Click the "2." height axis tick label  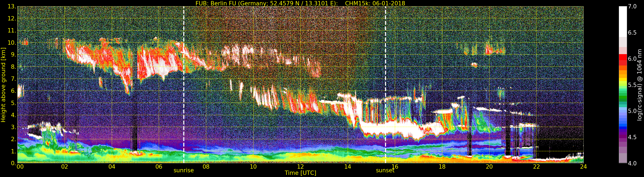tap(14, 139)
